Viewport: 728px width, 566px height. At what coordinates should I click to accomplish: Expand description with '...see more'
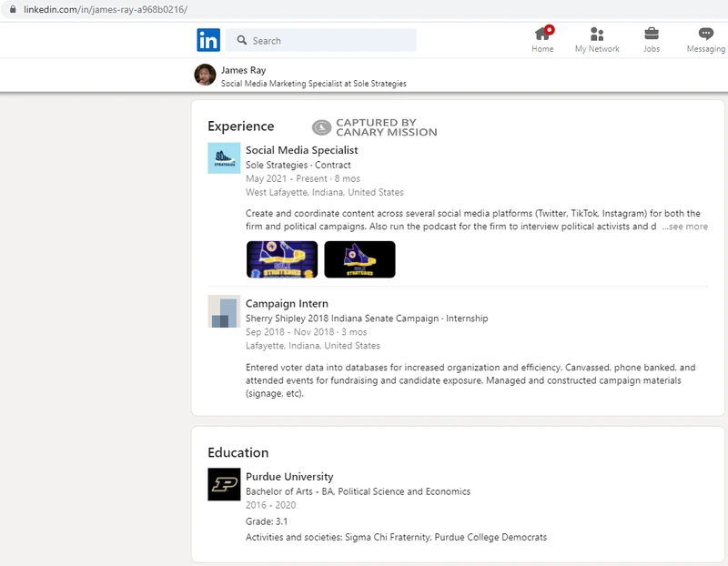coord(685,227)
